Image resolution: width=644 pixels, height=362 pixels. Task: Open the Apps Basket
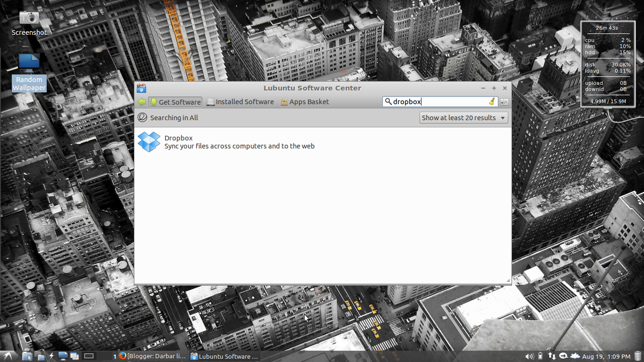coord(304,102)
